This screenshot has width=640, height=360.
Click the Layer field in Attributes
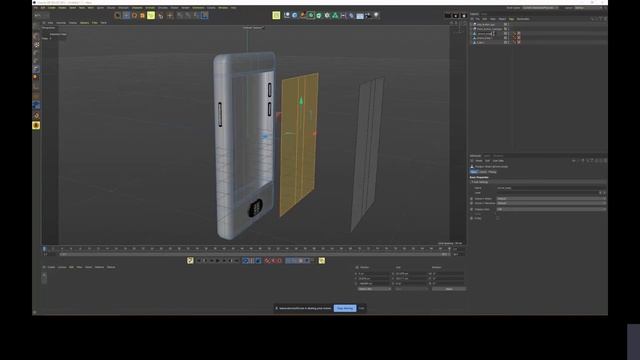tap(547, 193)
